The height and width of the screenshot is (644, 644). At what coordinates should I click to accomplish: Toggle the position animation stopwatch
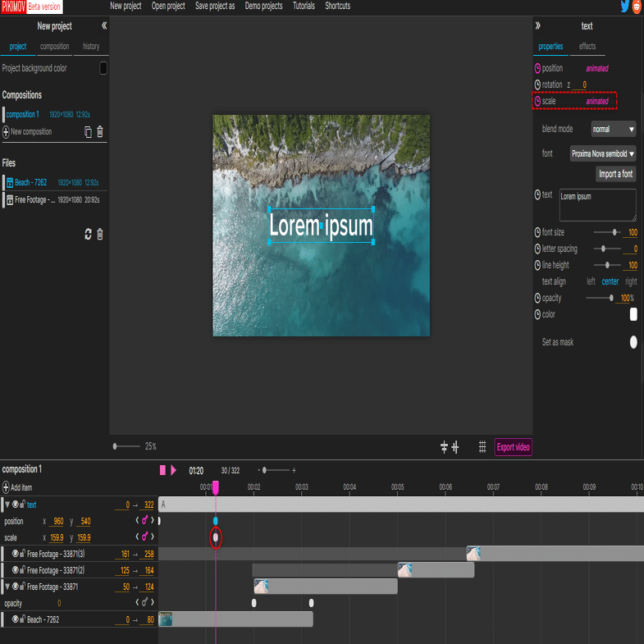[537, 68]
